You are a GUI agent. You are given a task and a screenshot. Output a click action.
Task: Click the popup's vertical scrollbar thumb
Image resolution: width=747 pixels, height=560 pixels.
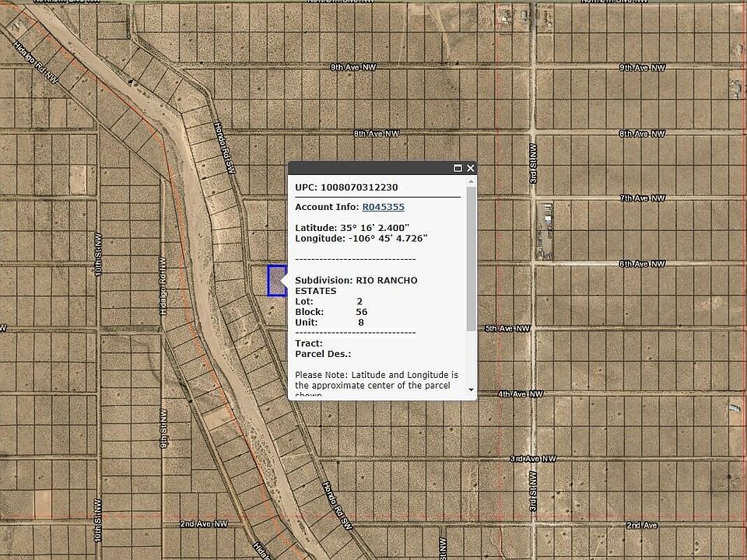(x=471, y=257)
